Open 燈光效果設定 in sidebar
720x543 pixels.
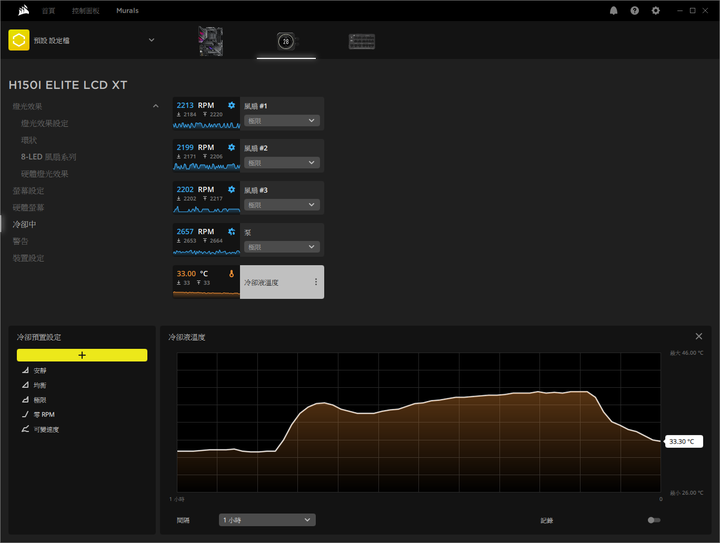tap(45, 123)
